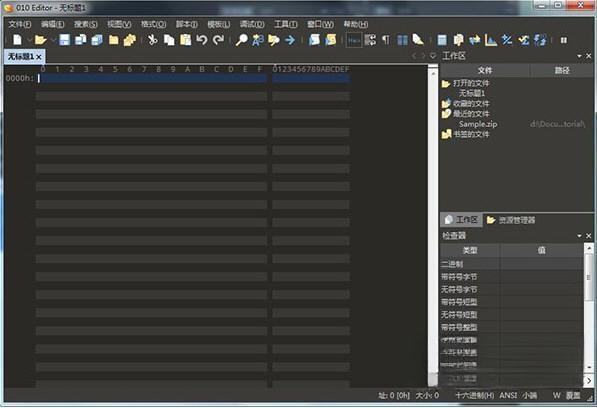Viewport: 597px width, 408px height.
Task: Click the ANSI encoding status bar entry
Action: point(508,395)
